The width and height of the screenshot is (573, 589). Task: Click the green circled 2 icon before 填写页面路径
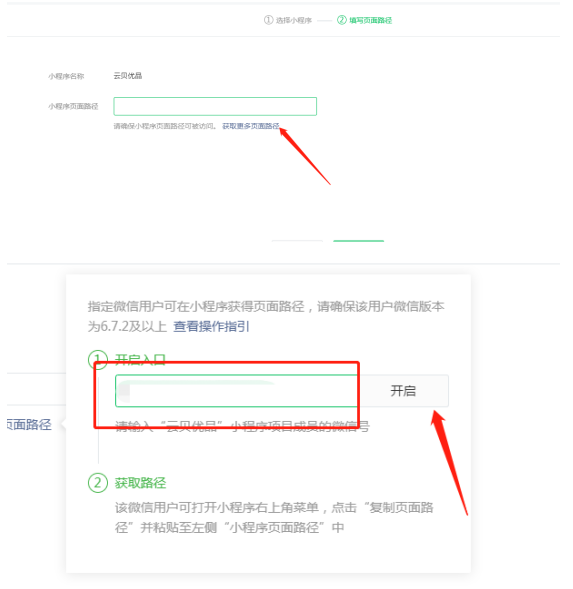coord(342,20)
